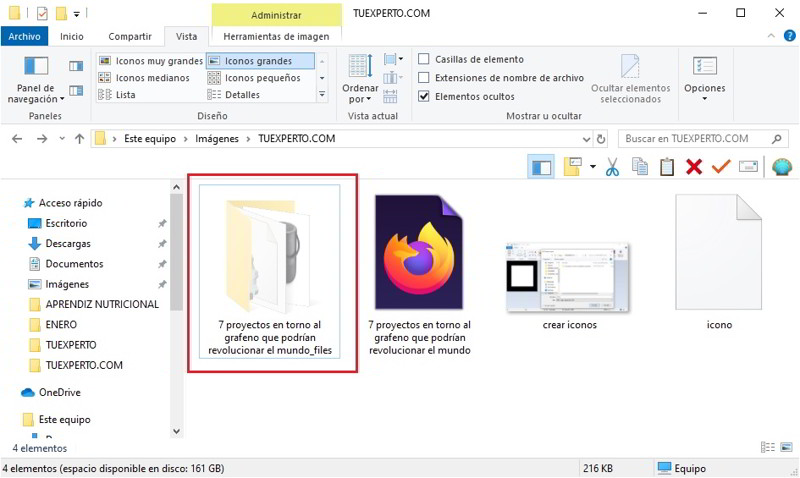The height and width of the screenshot is (478, 800).
Task: Click the orange checkmark icon
Action: (720, 167)
